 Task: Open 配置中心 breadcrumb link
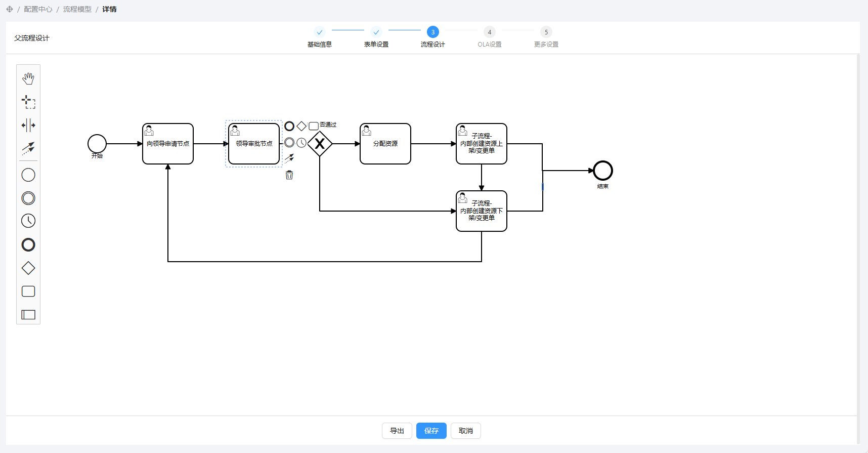point(38,9)
